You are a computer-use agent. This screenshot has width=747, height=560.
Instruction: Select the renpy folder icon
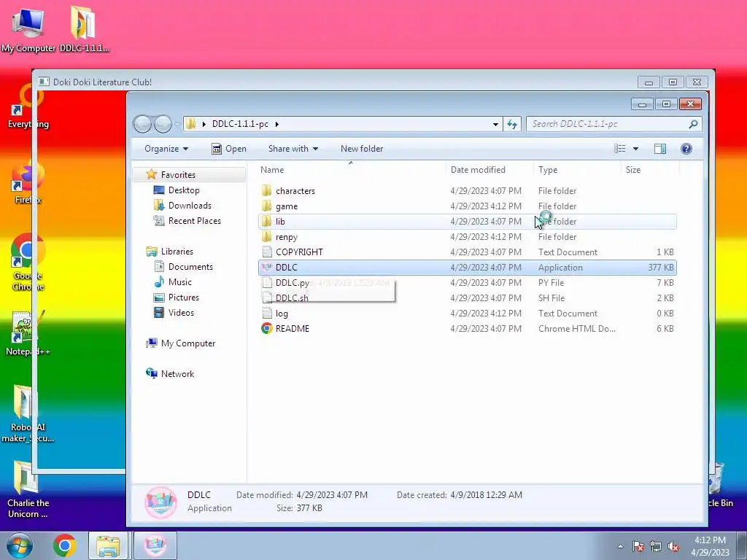coord(267,237)
